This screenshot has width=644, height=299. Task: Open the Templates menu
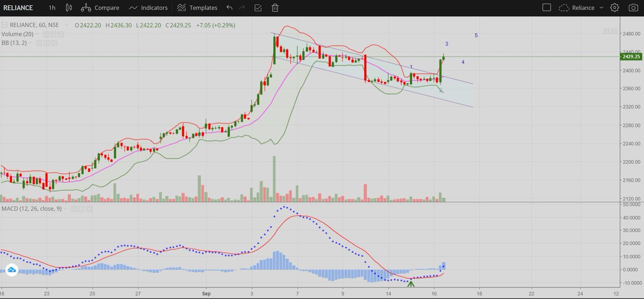point(203,8)
